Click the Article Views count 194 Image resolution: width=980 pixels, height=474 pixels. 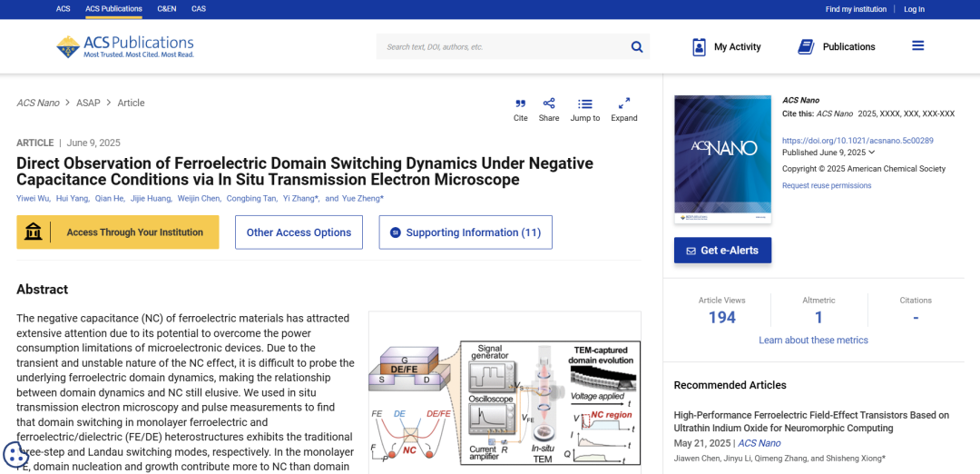(x=722, y=318)
